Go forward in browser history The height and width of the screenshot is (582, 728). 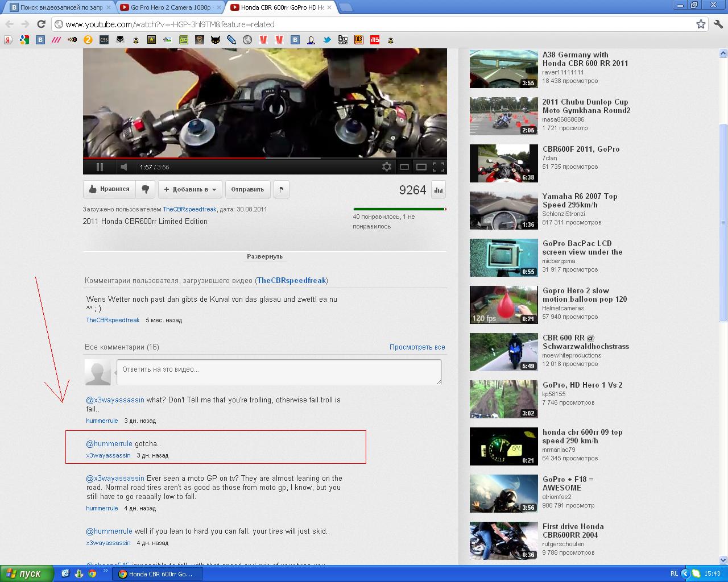coord(25,24)
